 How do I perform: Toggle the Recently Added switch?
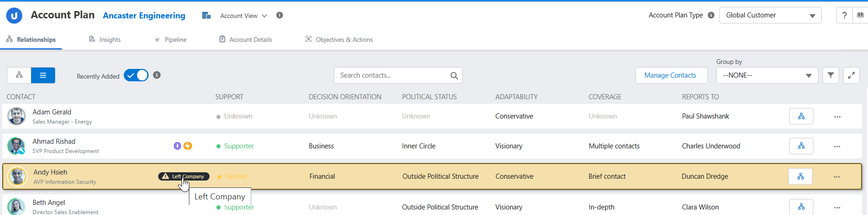pos(136,75)
